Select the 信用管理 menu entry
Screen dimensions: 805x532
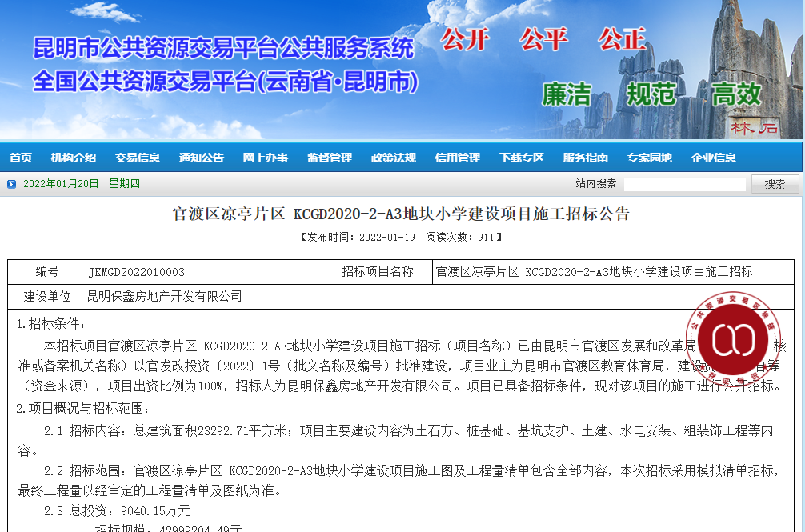pyautogui.click(x=458, y=158)
